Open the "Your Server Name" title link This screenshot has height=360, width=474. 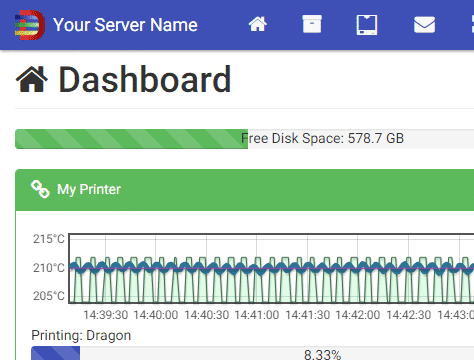coord(125,25)
